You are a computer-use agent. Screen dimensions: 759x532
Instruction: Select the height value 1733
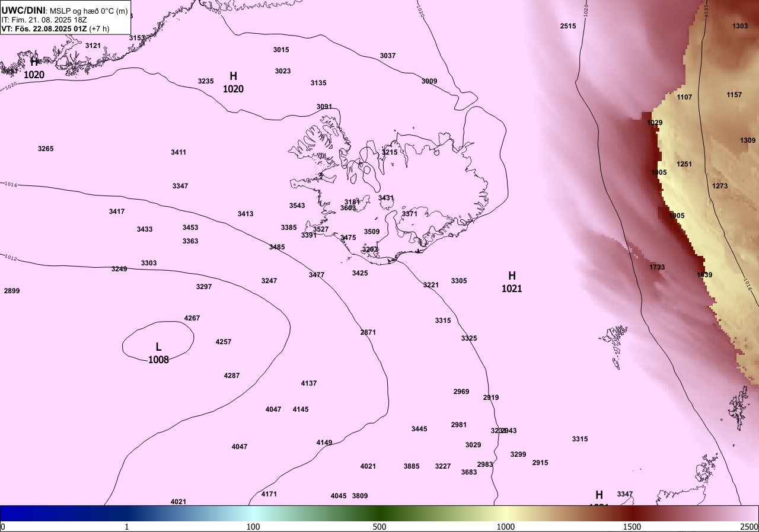657,267
